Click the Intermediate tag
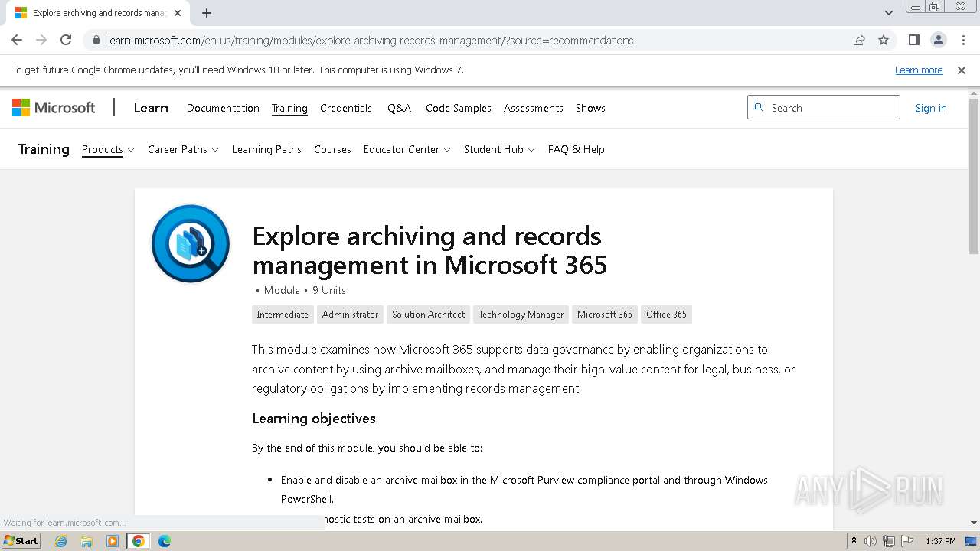The height and width of the screenshot is (551, 980). click(283, 315)
